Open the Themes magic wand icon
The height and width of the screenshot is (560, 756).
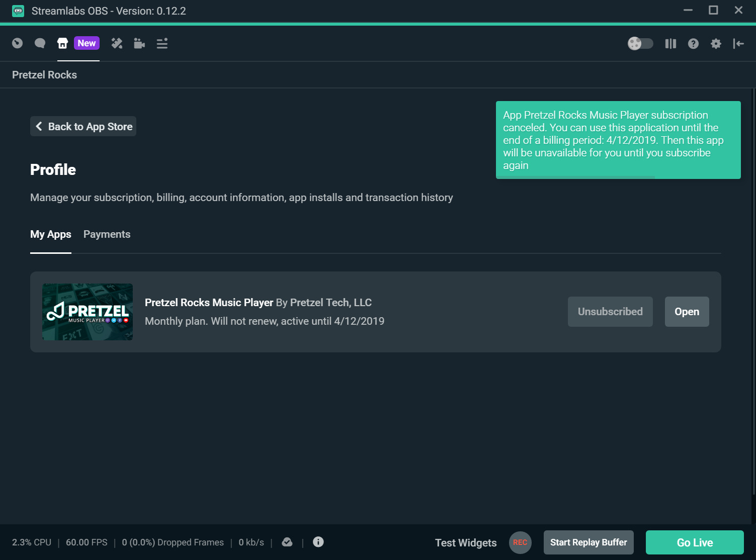(x=117, y=44)
